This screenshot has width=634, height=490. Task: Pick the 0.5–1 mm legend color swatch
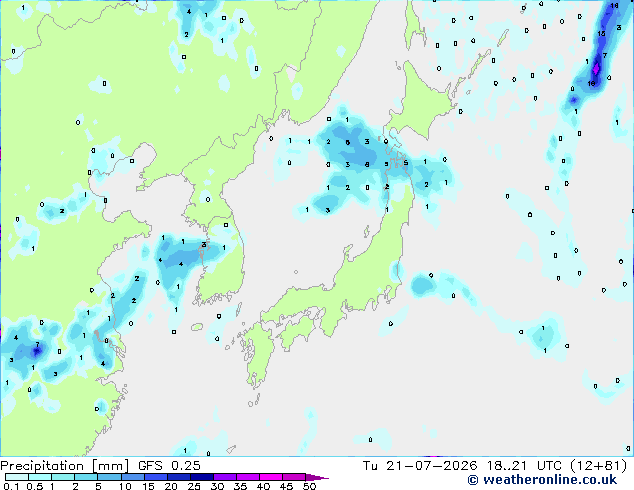click(x=40, y=477)
